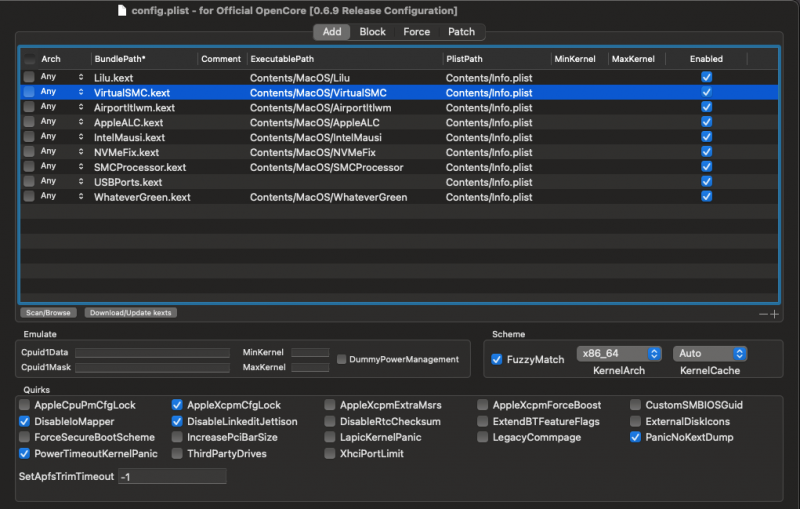
Task: Enable the XhciPortLimit quirk
Action: [330, 453]
